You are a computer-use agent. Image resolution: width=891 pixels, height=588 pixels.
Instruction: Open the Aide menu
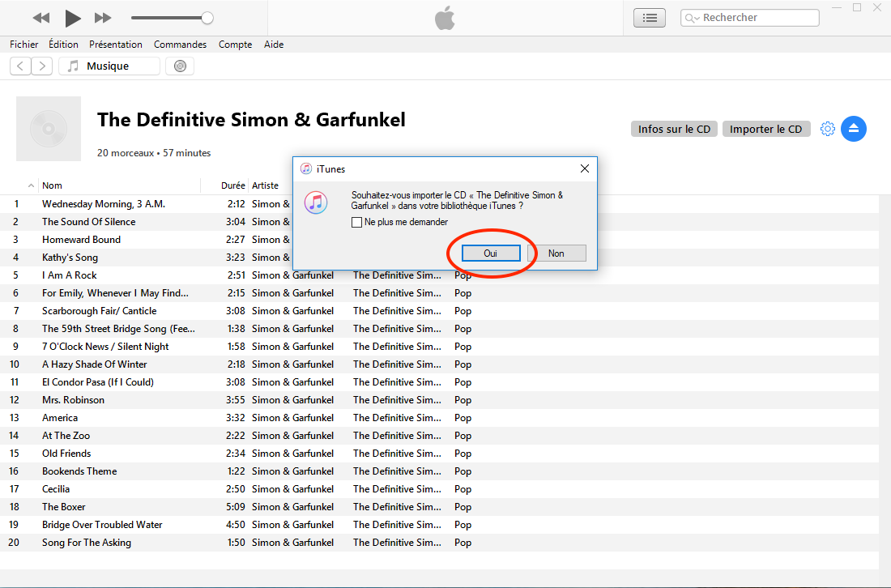(x=274, y=45)
